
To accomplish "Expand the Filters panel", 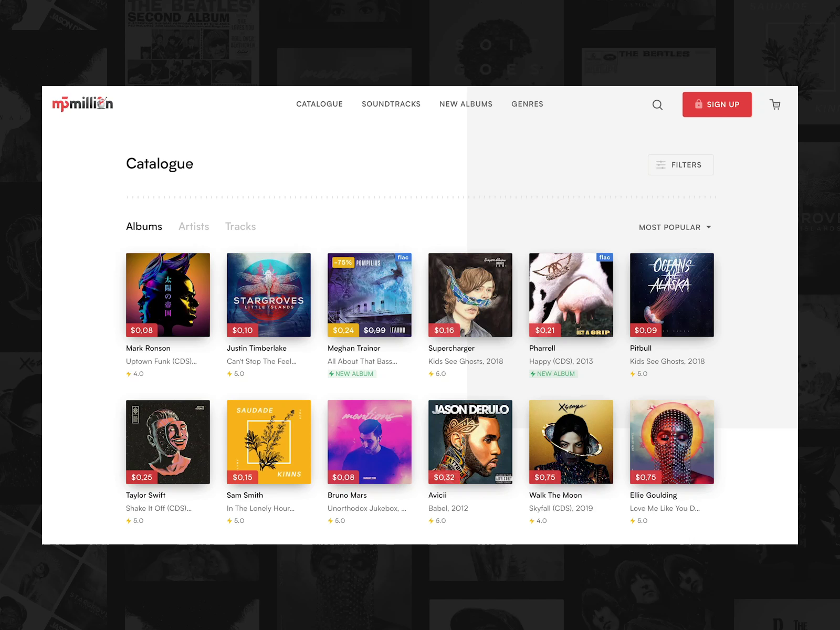I will pos(680,164).
